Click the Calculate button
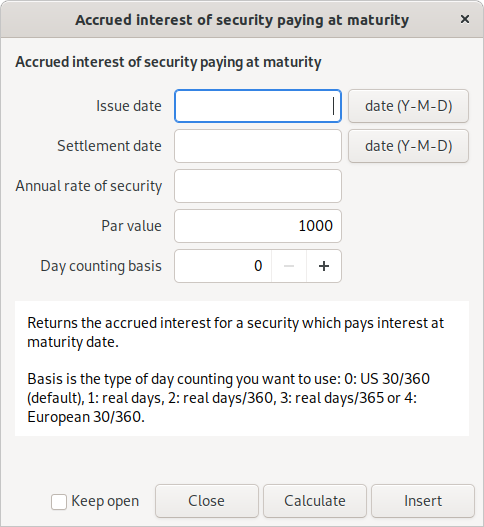Screen dimensions: 484x527 tap(315, 501)
